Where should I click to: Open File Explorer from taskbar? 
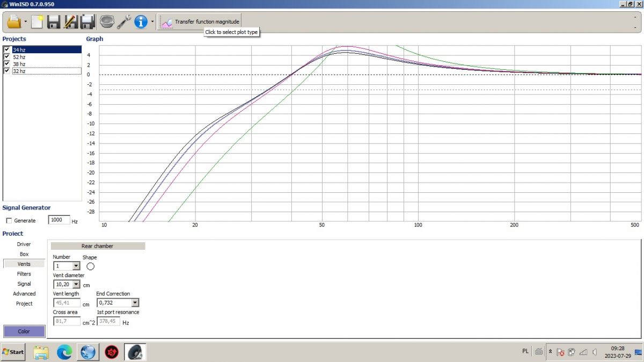pyautogui.click(x=41, y=352)
